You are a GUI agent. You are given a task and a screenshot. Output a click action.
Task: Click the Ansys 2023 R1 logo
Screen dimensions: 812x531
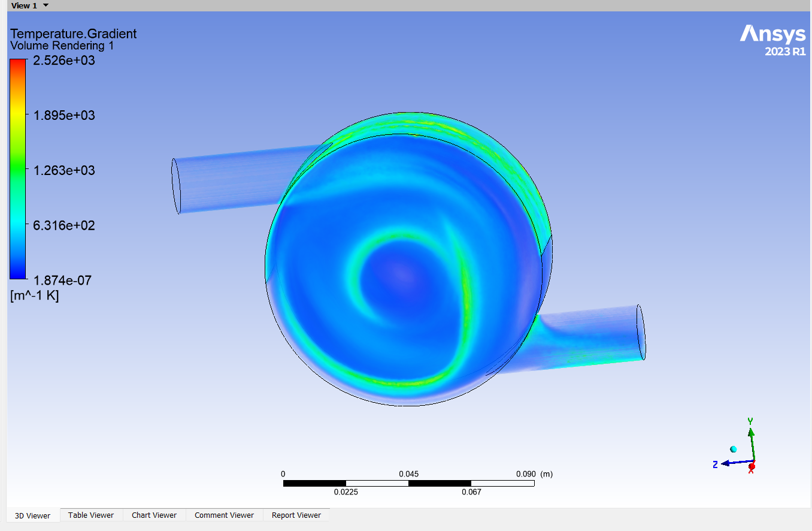click(x=772, y=40)
